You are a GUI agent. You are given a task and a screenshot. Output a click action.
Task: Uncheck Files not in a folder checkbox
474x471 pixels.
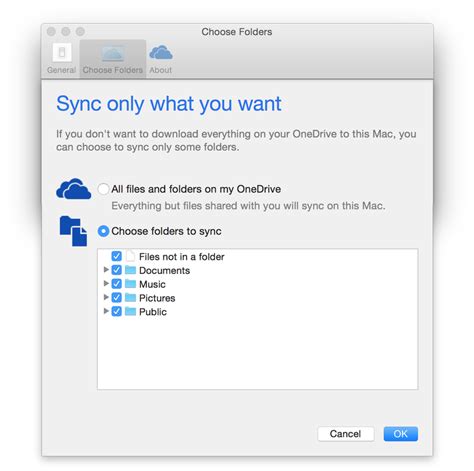pyautogui.click(x=116, y=256)
